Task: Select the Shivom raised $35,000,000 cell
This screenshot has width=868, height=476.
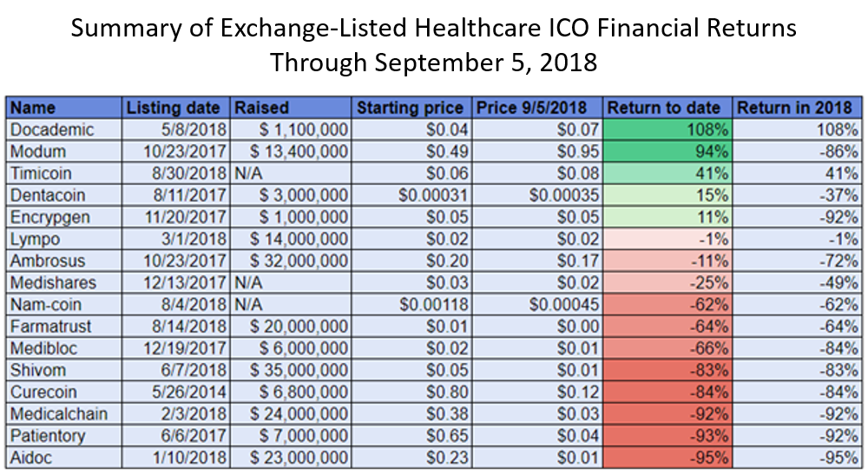Action: [x=291, y=370]
